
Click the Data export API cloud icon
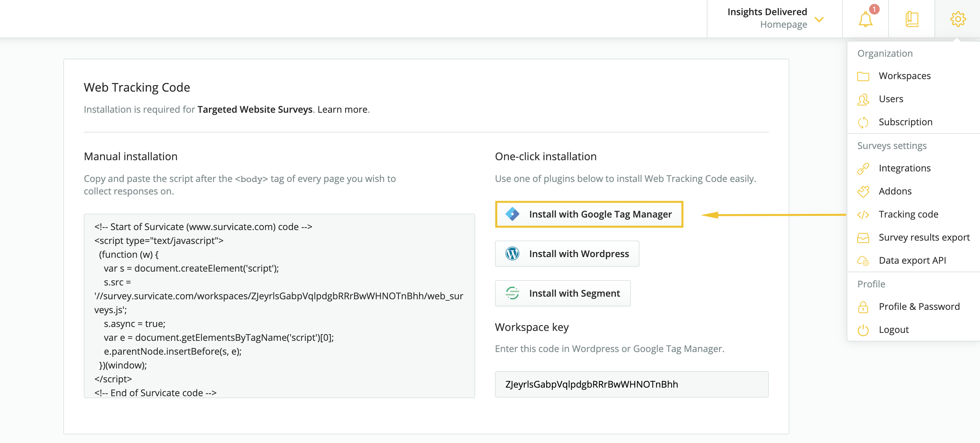863,261
